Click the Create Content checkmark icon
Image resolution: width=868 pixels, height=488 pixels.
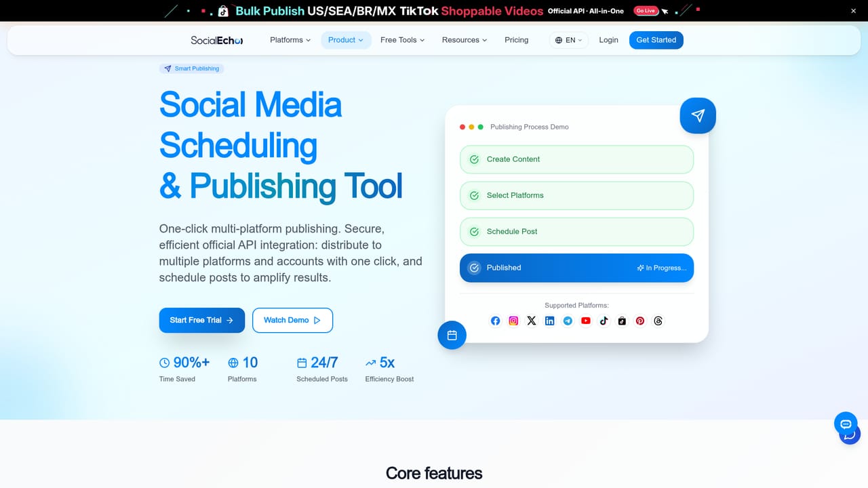474,159
